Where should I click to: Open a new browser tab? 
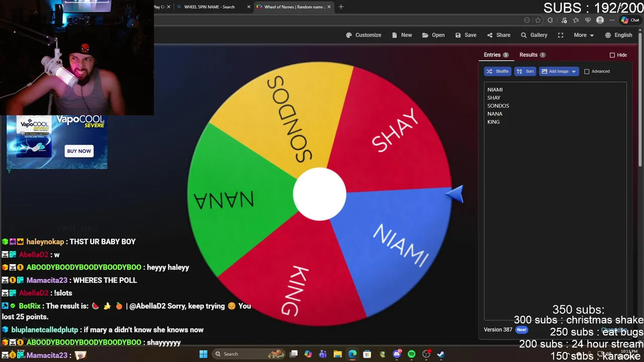pos(341,7)
